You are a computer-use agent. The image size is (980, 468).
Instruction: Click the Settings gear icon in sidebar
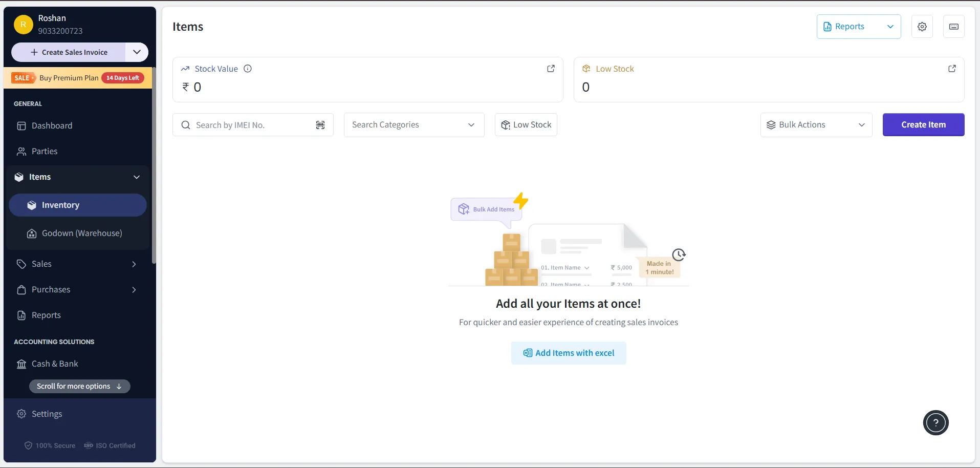point(21,414)
